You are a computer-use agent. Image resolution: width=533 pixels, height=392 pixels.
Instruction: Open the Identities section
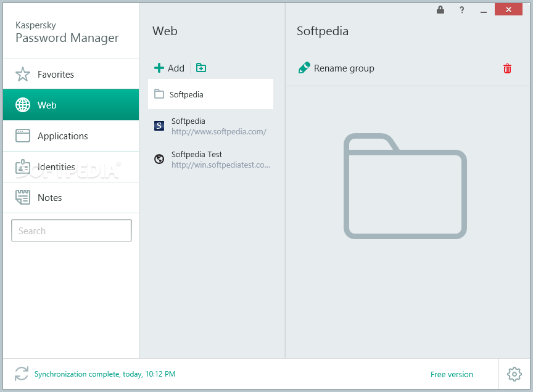(71, 167)
